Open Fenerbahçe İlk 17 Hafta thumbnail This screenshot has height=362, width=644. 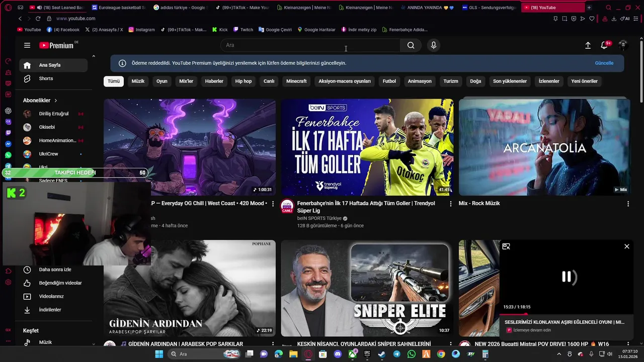point(367,147)
